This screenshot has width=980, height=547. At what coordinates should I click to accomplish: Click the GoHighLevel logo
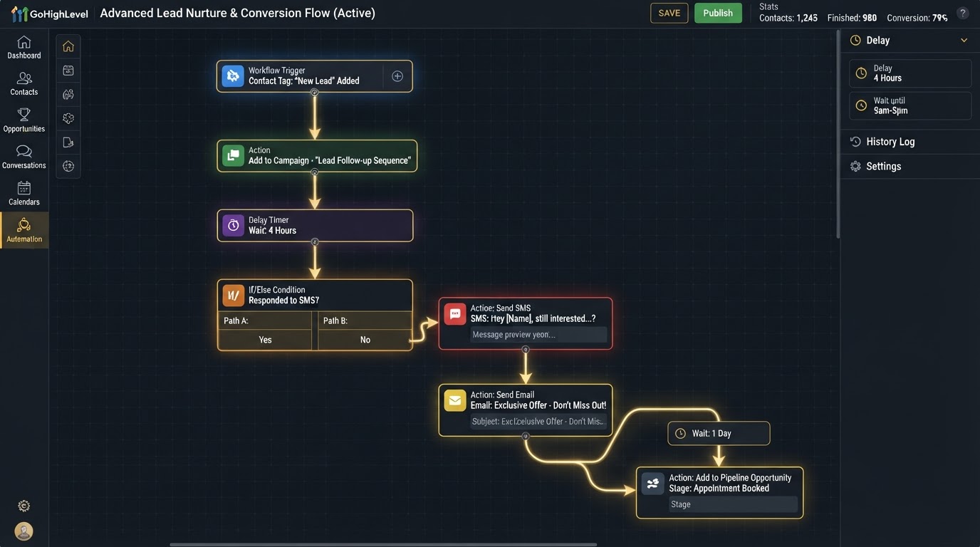pyautogui.click(x=49, y=14)
